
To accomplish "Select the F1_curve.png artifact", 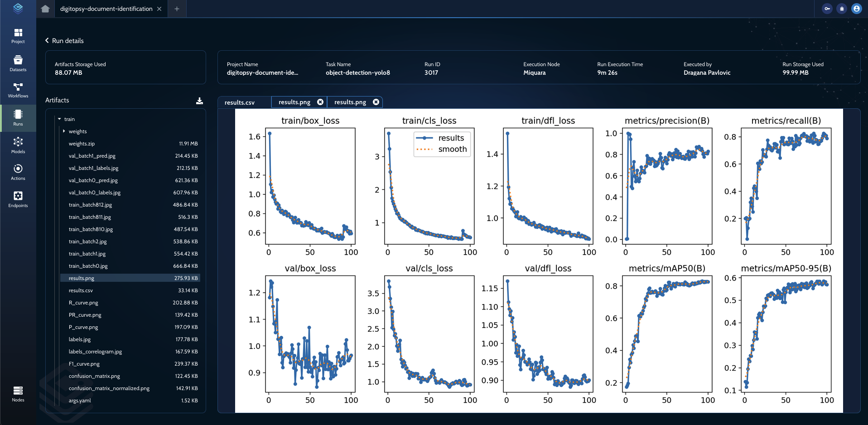I will coord(84,364).
